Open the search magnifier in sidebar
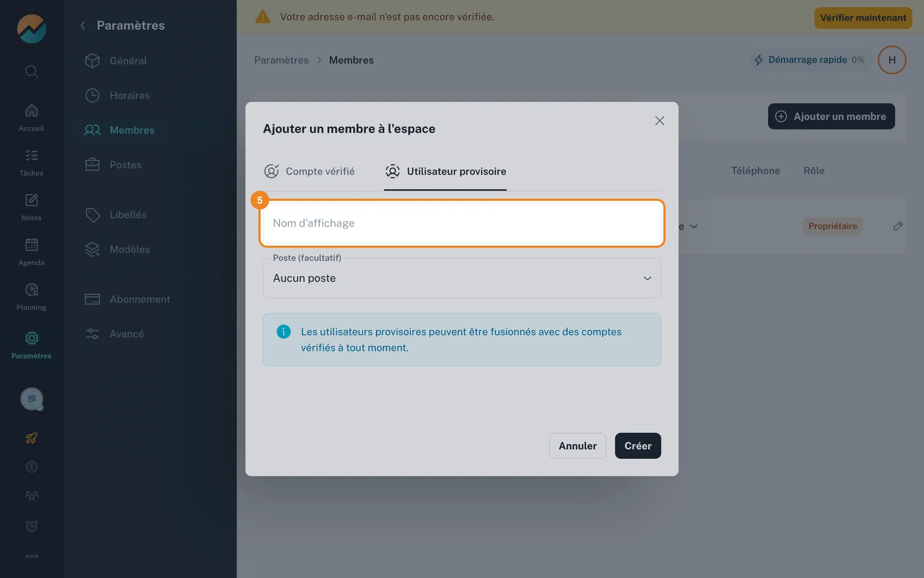 coord(32,72)
